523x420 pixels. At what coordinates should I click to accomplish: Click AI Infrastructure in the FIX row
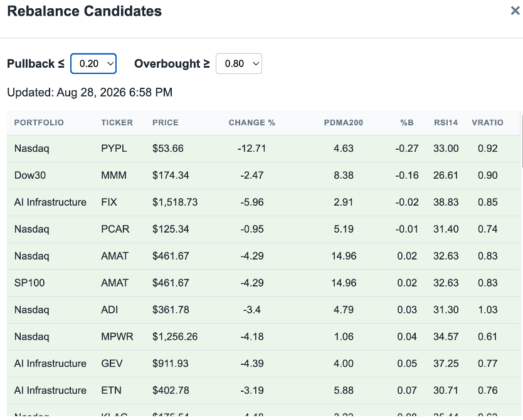tap(50, 202)
